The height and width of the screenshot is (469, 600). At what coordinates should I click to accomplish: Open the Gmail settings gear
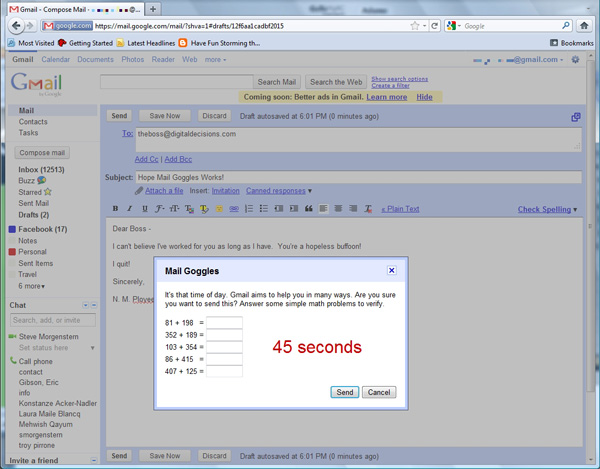[575, 60]
